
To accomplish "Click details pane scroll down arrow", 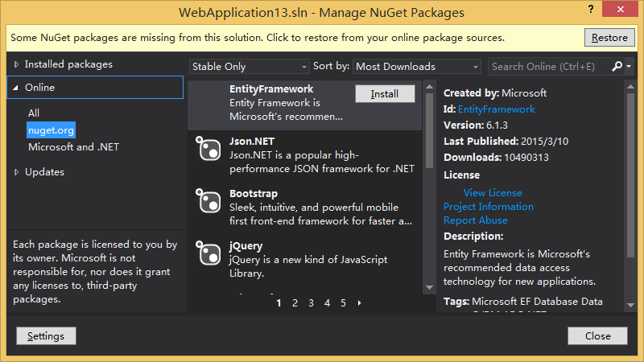I will click(x=630, y=305).
